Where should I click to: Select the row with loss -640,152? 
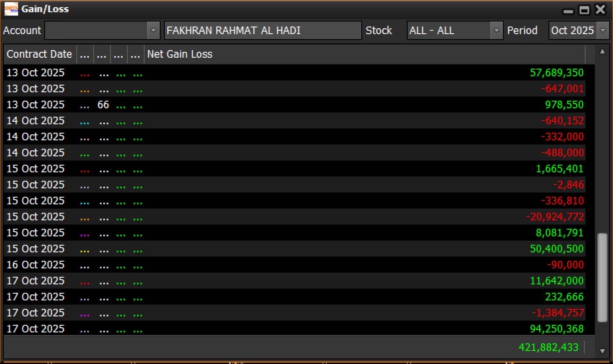point(295,120)
